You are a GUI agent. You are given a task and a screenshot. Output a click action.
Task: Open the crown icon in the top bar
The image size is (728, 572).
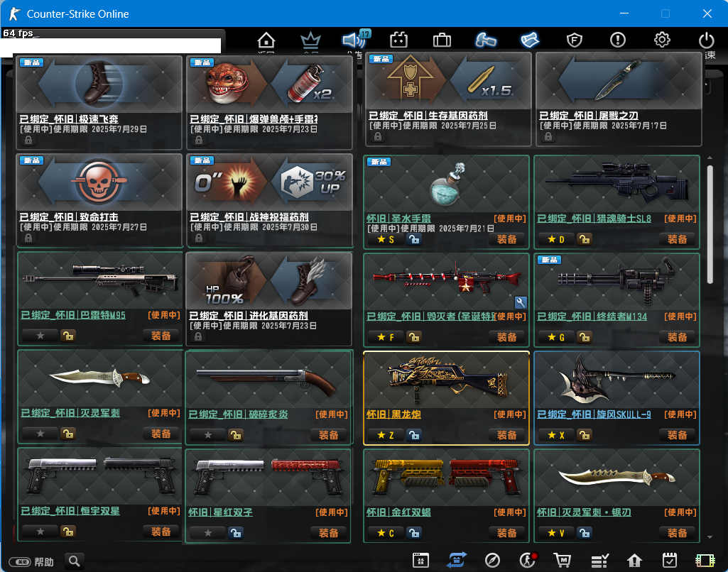point(310,40)
